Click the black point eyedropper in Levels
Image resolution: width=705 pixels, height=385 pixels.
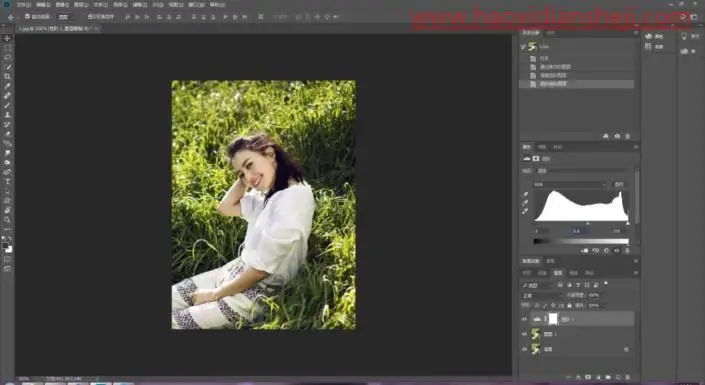tap(525, 194)
